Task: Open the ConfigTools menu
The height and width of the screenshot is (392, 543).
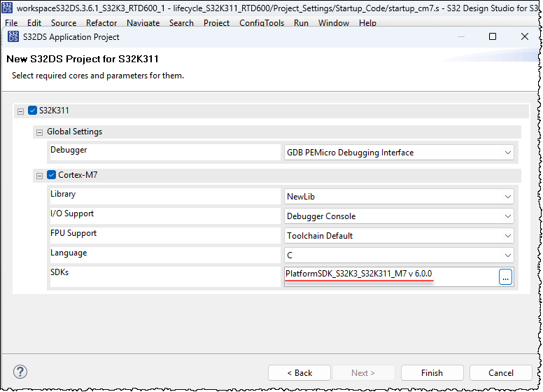Action: 262,23
